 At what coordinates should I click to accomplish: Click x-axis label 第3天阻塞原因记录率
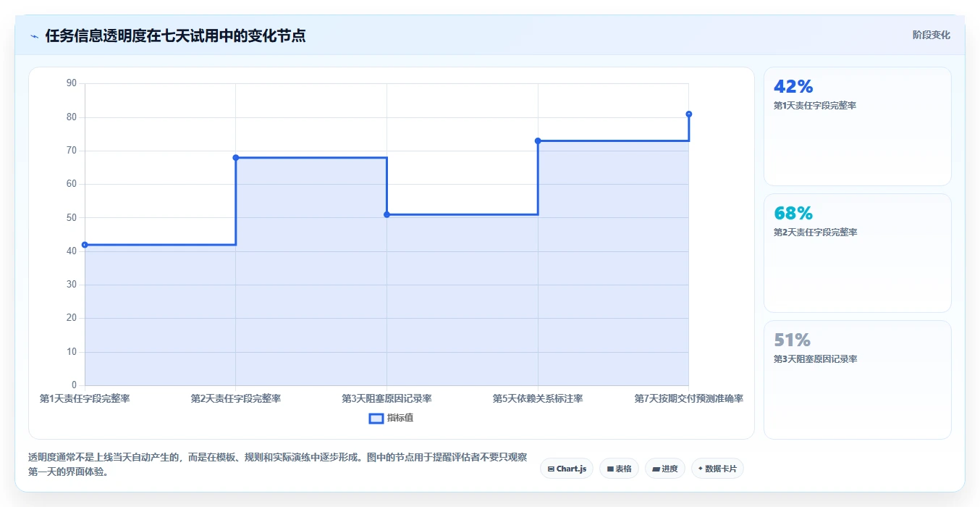(x=386, y=398)
